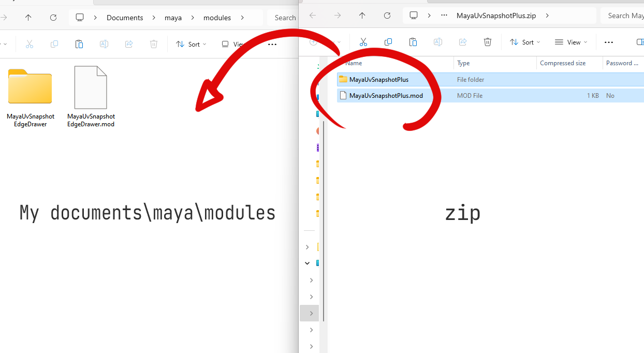Viewport: 644px width, 353px height.
Task: Click the File folder type cell
Action: (471, 80)
